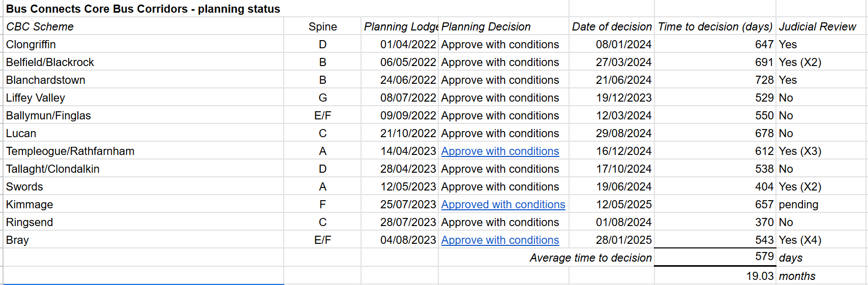Select Blanchardstown time value 728
Screen dimensions: 868x285
(715, 80)
